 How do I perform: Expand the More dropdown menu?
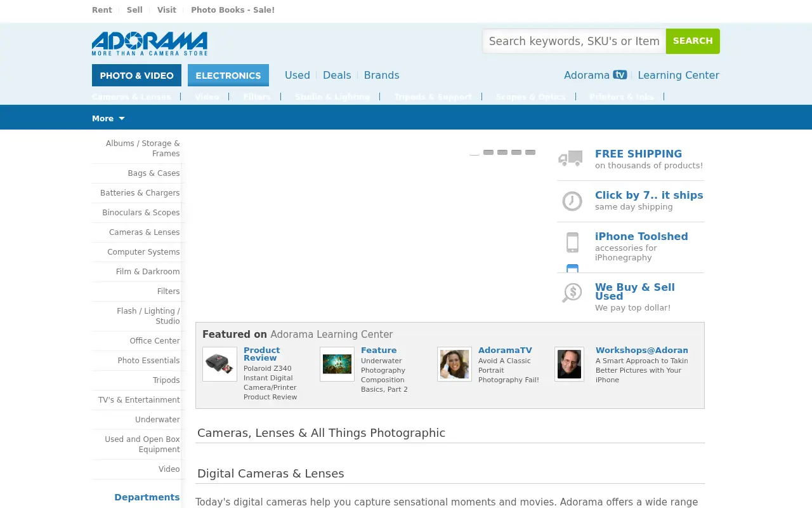(108, 118)
